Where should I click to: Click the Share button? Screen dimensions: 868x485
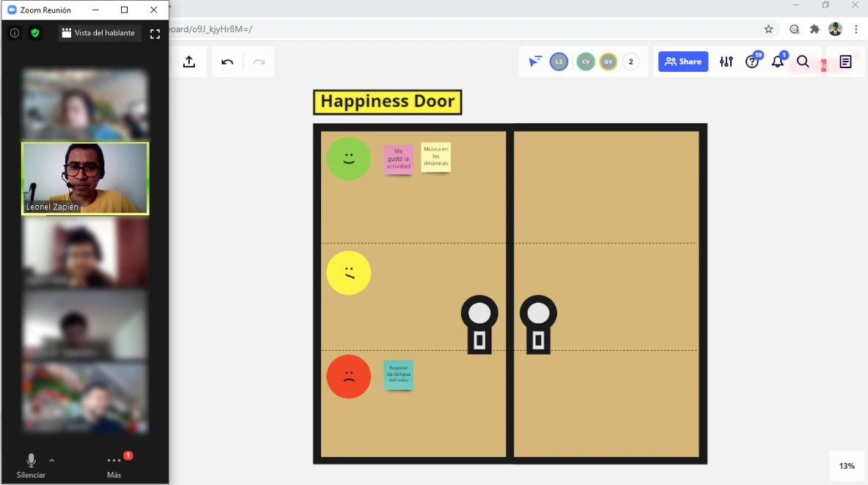point(683,62)
